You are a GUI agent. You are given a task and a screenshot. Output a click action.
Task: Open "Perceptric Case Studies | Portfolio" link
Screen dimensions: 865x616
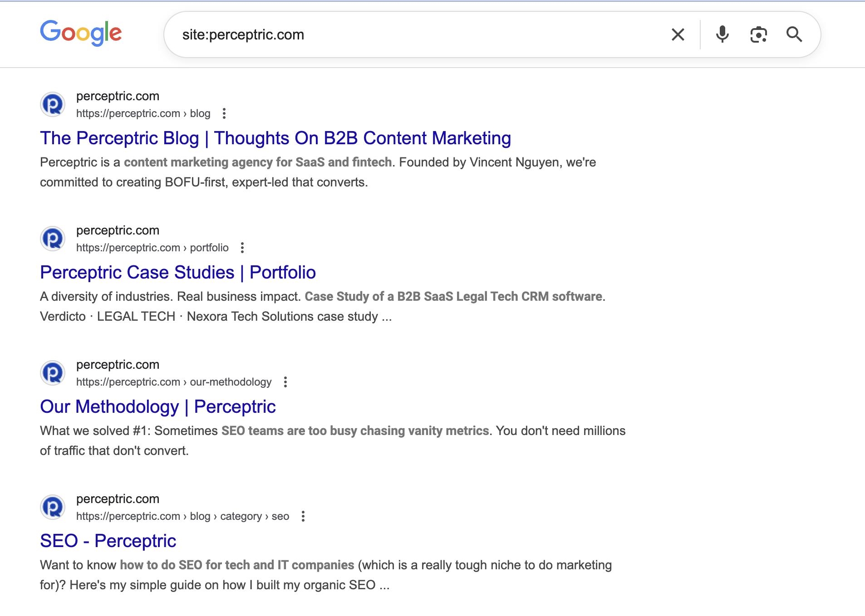pyautogui.click(x=178, y=272)
